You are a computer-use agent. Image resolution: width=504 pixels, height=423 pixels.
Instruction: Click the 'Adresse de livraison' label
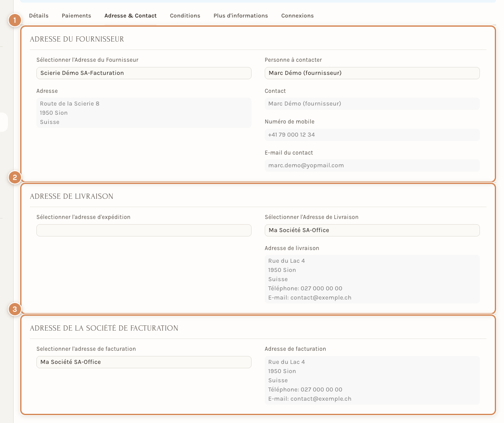291,248
